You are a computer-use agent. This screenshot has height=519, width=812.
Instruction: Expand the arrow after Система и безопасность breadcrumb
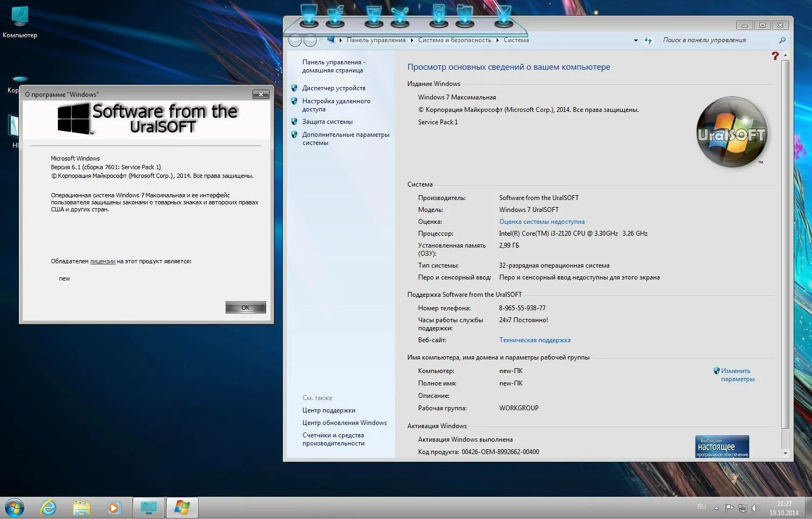[x=498, y=40]
